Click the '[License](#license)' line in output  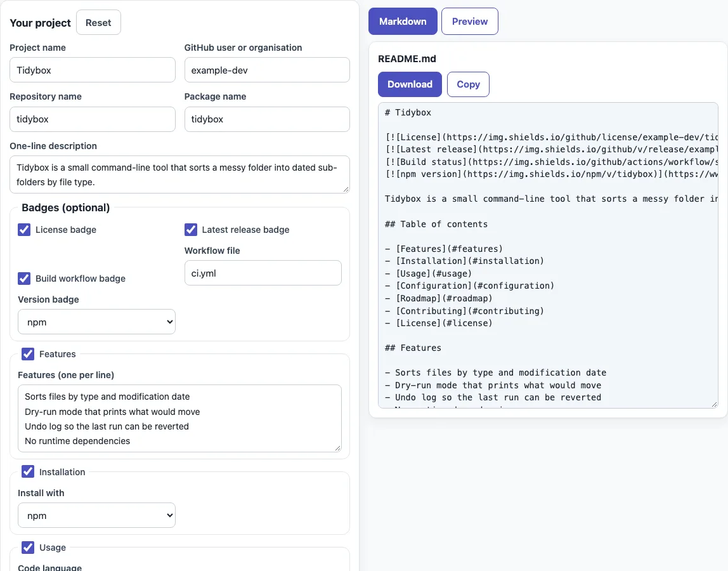(x=438, y=324)
